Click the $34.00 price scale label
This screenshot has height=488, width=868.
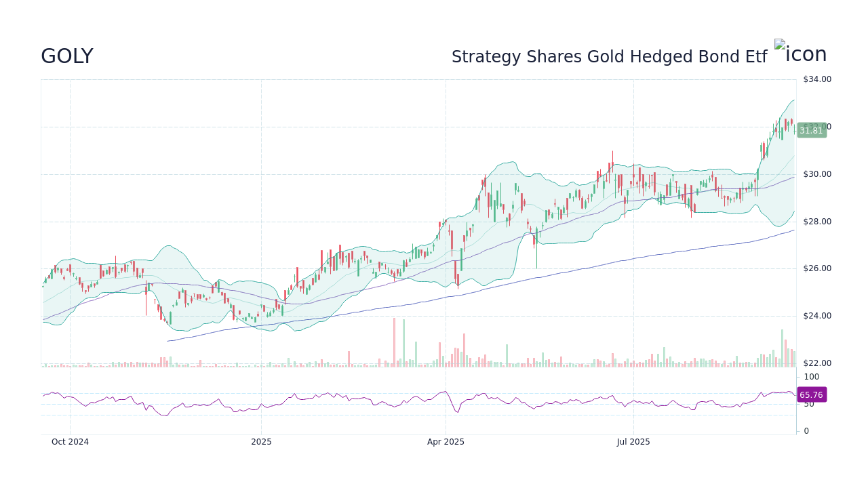[816, 79]
